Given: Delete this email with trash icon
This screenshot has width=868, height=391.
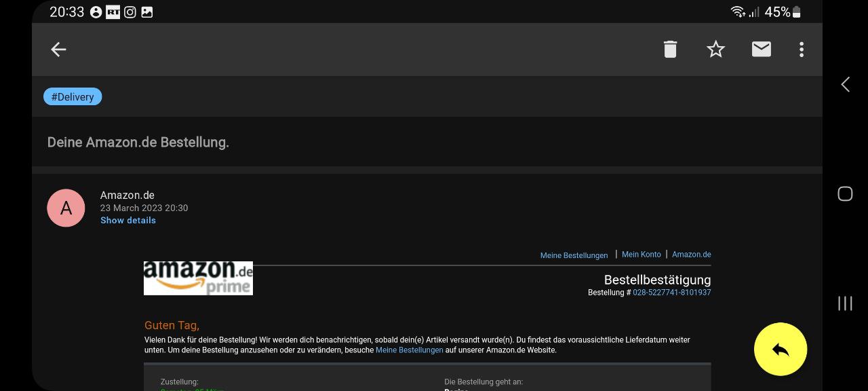Looking at the screenshot, I should 670,50.
